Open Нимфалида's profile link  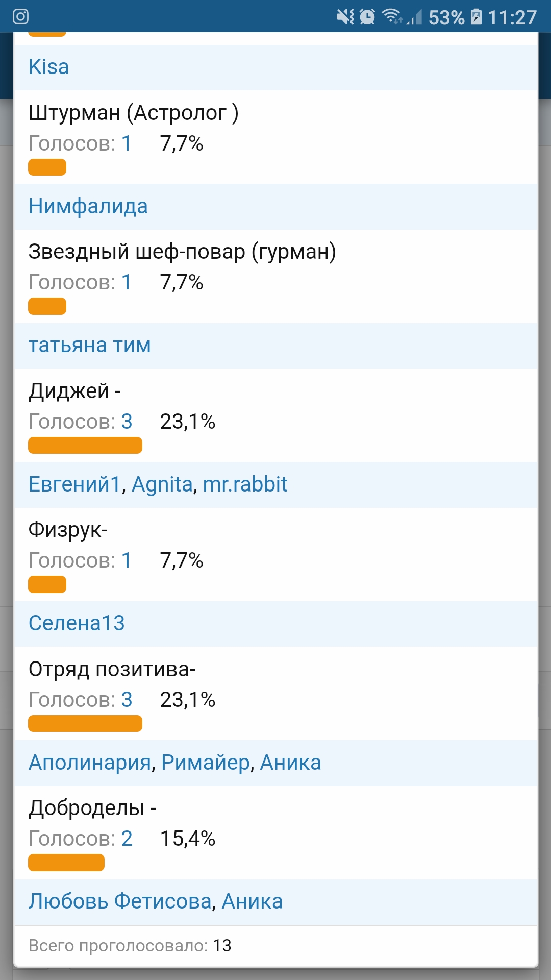coord(88,206)
